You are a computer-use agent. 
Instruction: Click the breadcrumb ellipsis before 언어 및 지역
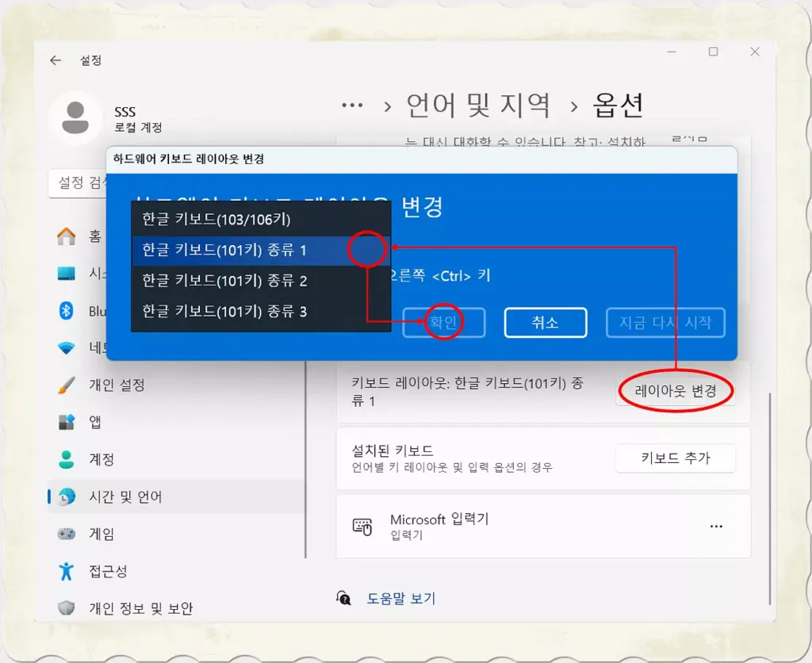pyautogui.click(x=352, y=104)
